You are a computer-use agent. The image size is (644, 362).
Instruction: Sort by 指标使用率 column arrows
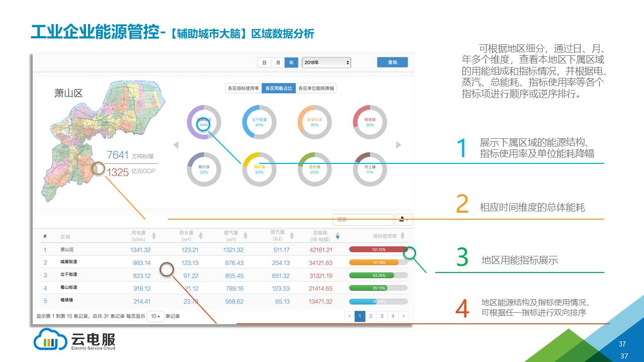point(403,236)
